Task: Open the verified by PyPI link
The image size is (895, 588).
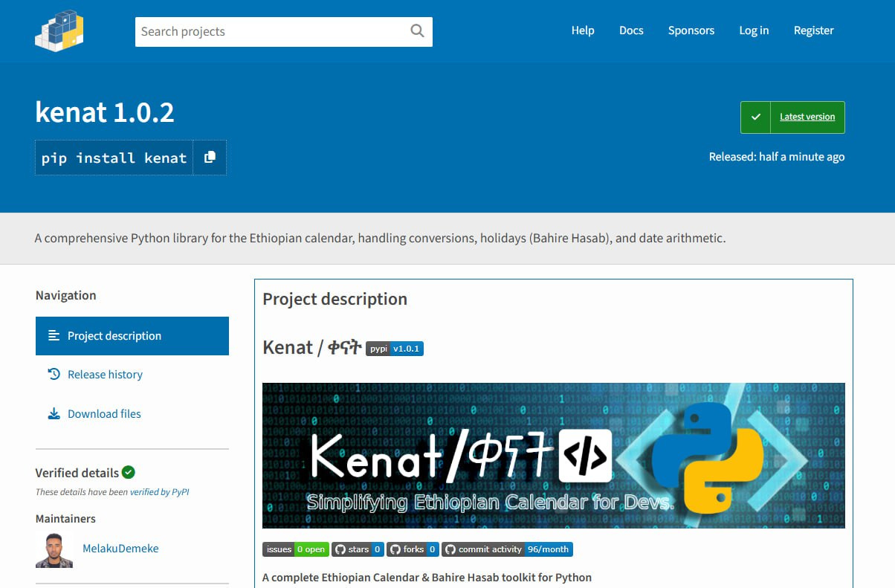Action: (x=160, y=491)
